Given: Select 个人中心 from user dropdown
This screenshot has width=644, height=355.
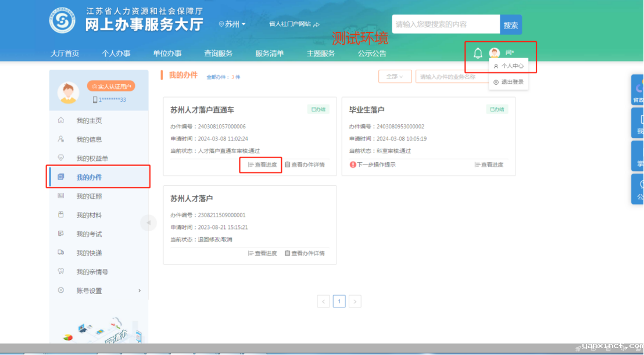Looking at the screenshot, I should tap(509, 66).
